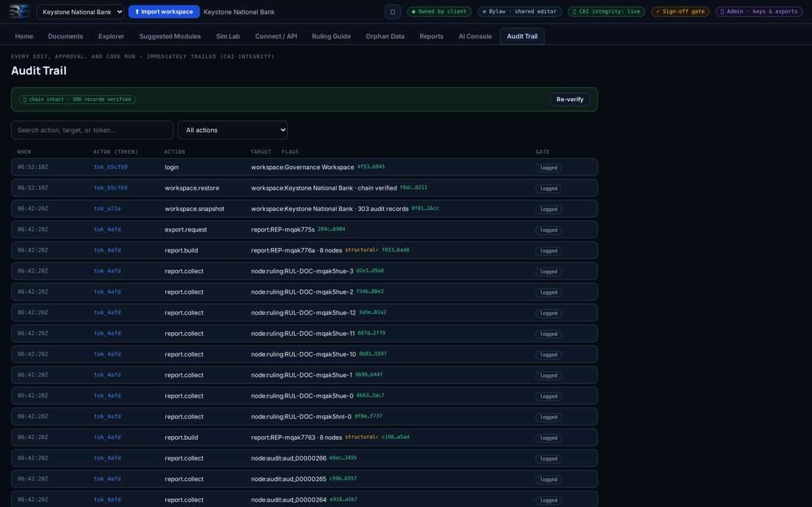
Task: Click hash f8dc…0211 on workspace.restore row
Action: [x=413, y=187]
